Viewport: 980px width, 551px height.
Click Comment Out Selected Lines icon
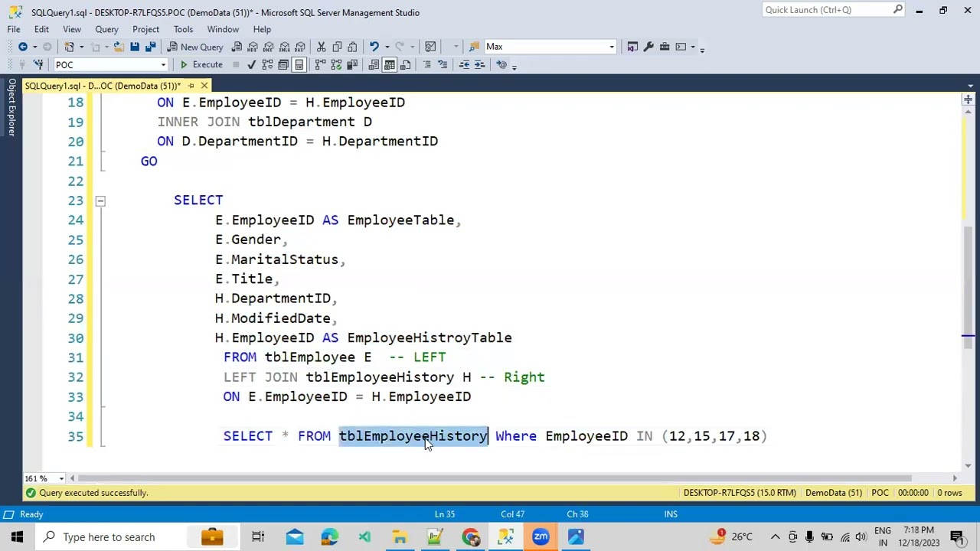click(x=427, y=65)
